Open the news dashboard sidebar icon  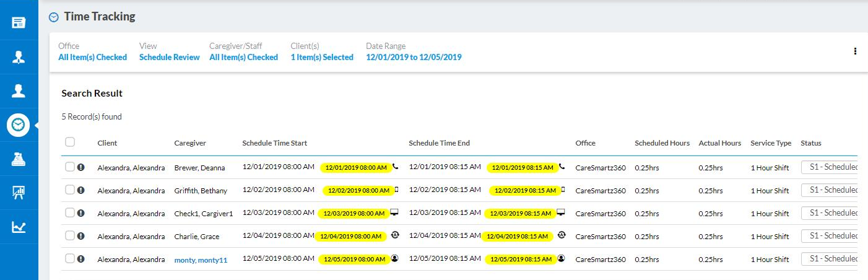click(x=19, y=24)
